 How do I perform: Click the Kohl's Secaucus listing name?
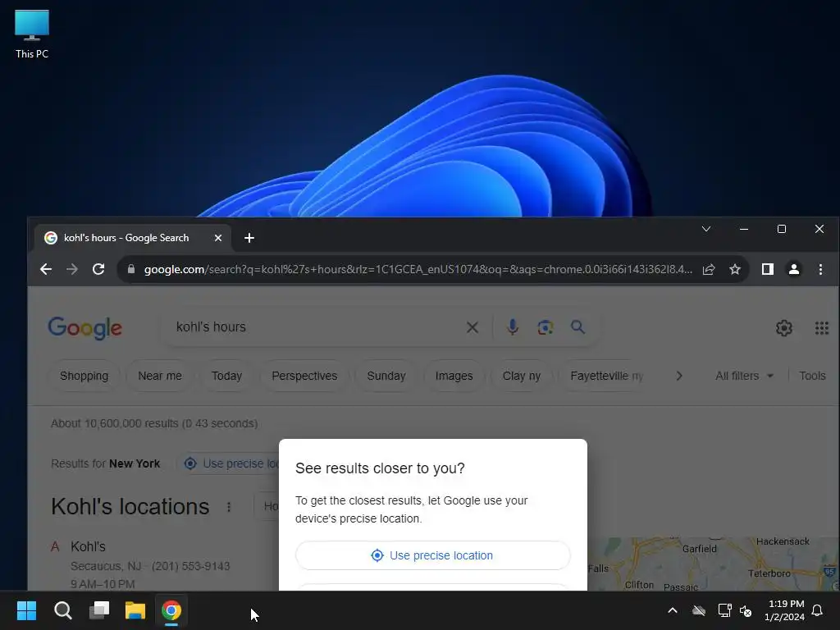[88, 547]
